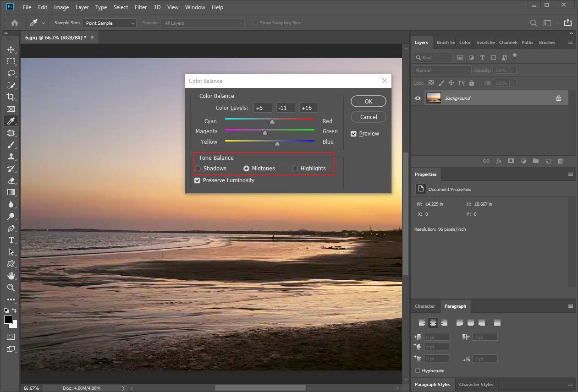Select the Zoom tool
Image resolution: width=578 pixels, height=392 pixels.
tap(10, 288)
